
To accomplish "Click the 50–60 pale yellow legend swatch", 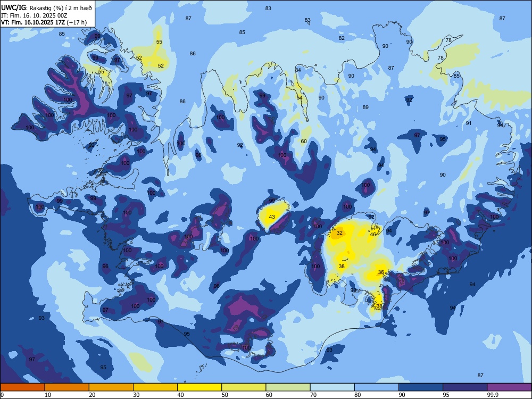I will (244, 387).
